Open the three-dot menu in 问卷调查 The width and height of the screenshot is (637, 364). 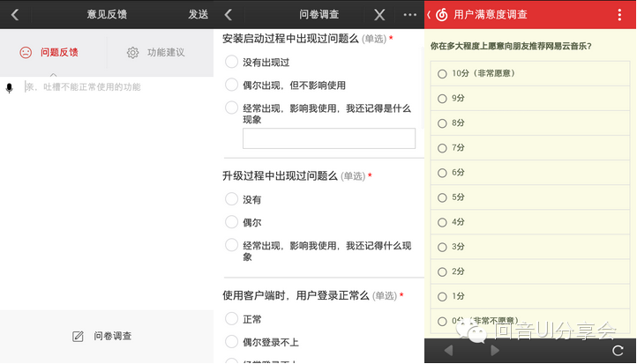pos(410,15)
